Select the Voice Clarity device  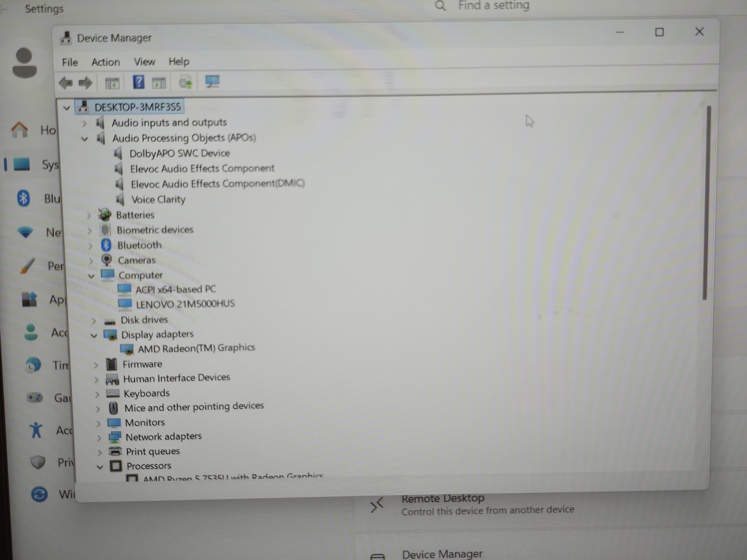pos(158,200)
